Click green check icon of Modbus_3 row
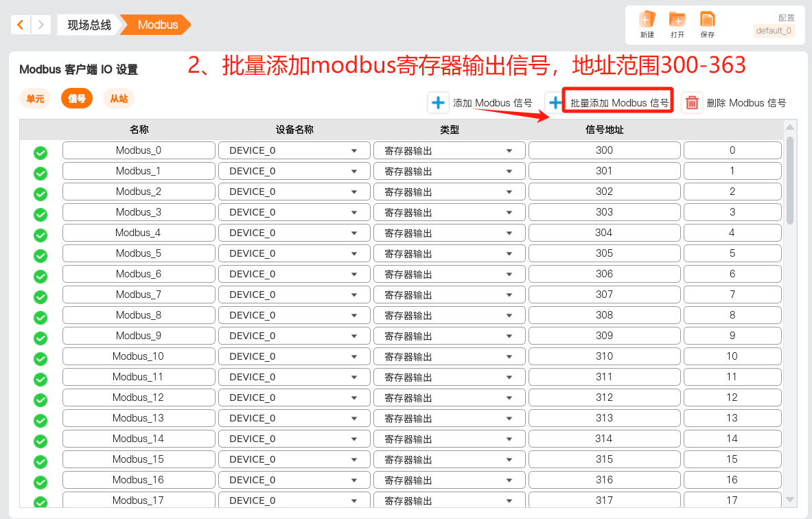Viewport: 812px width, 519px height. click(40, 214)
